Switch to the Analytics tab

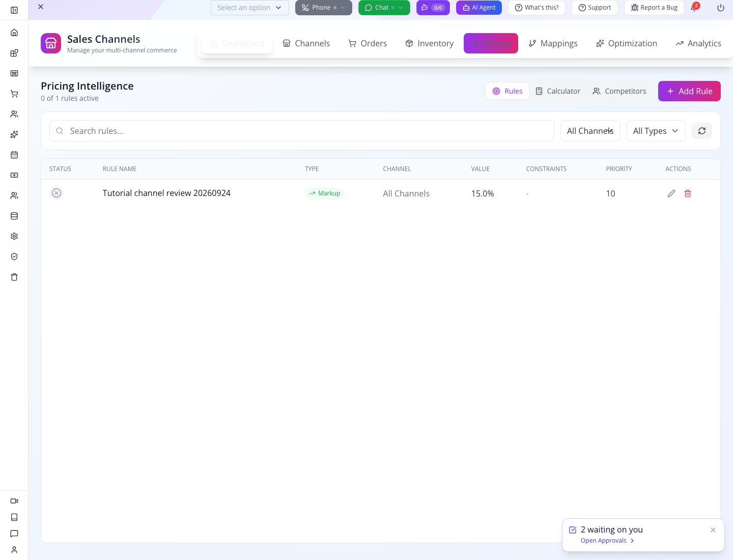point(698,43)
